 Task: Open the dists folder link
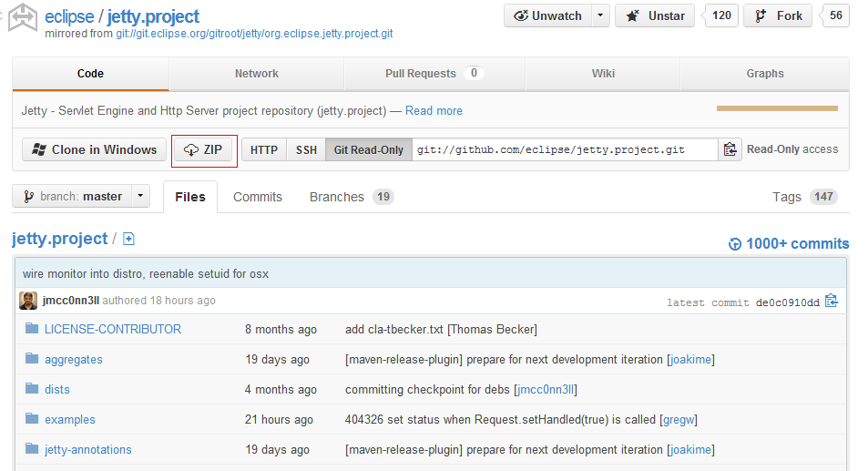[x=57, y=390]
